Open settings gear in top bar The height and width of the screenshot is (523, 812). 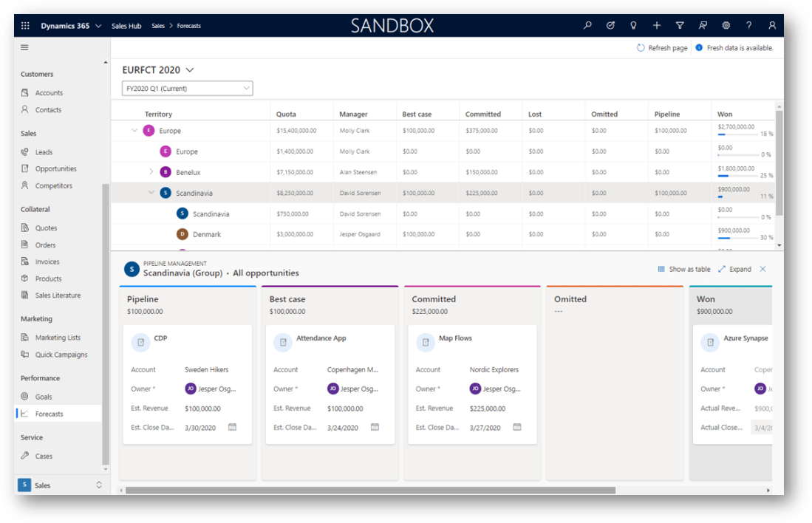(x=726, y=26)
